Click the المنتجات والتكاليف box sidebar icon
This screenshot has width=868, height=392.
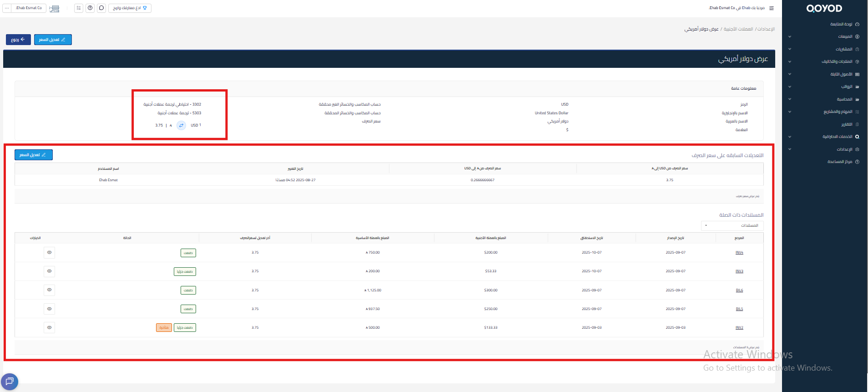tap(857, 61)
